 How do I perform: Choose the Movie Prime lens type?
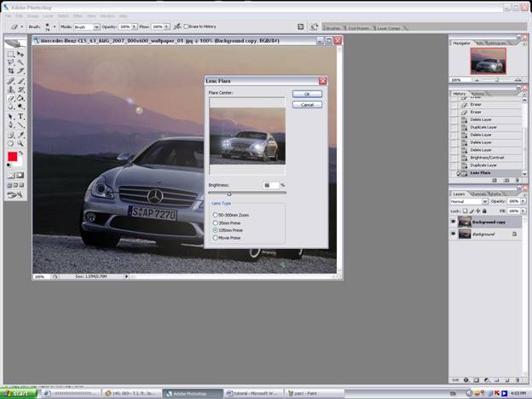214,237
